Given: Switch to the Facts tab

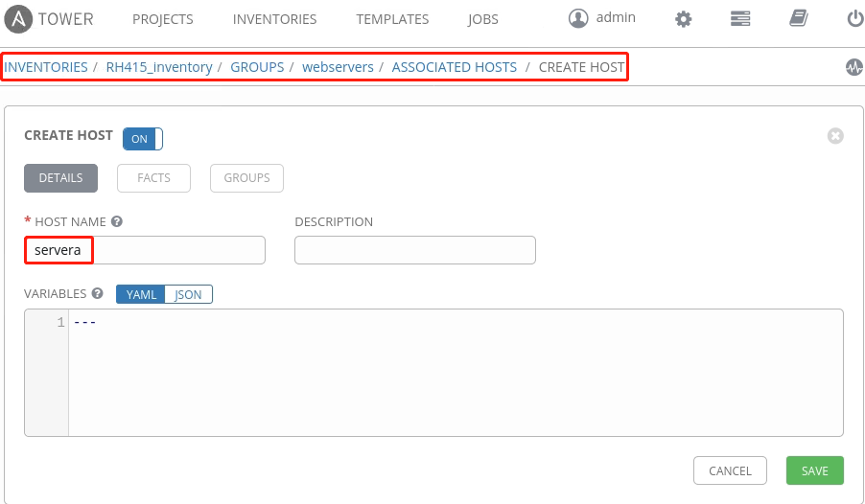Looking at the screenshot, I should tap(153, 178).
